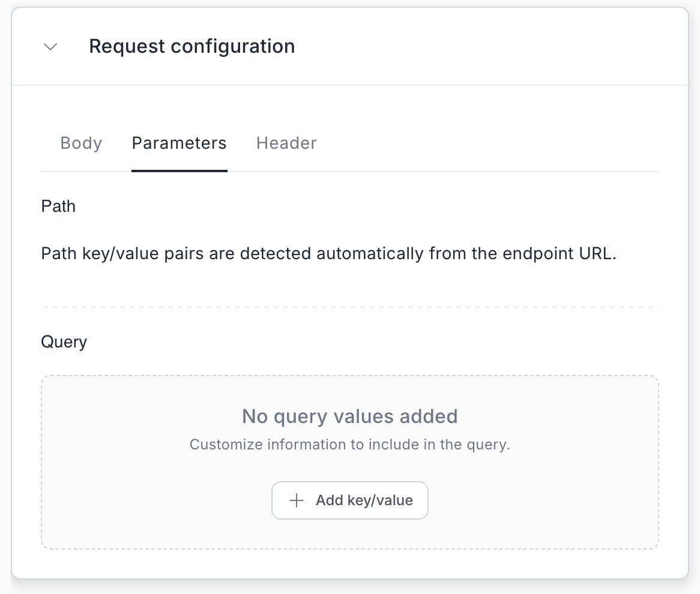The image size is (700, 594).
Task: Switch to the Body tab
Action: point(81,143)
